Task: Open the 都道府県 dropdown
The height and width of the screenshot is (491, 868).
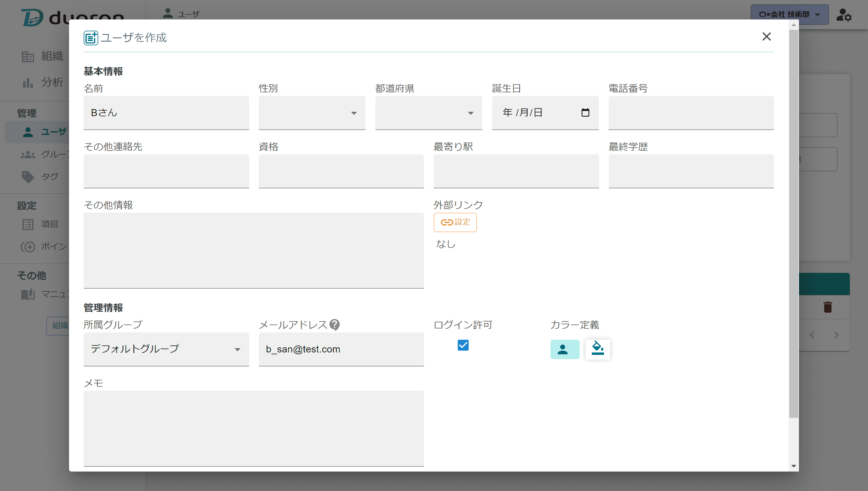Action: (x=429, y=113)
